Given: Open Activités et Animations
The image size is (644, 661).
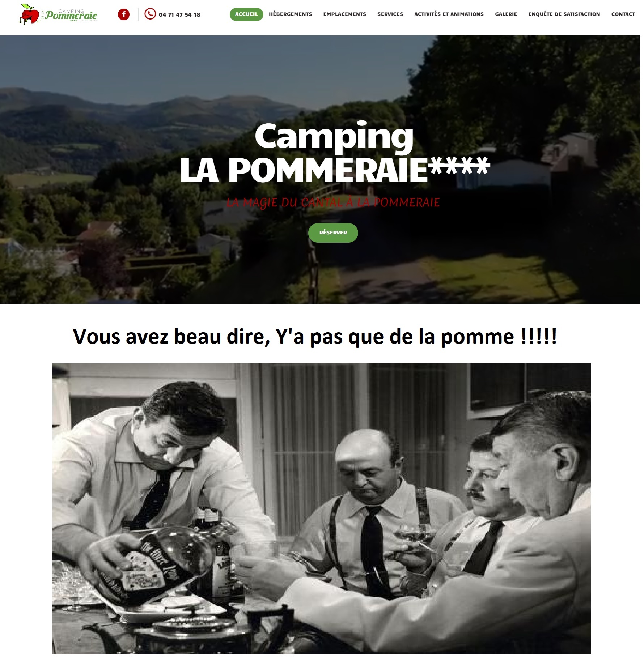Looking at the screenshot, I should [449, 14].
